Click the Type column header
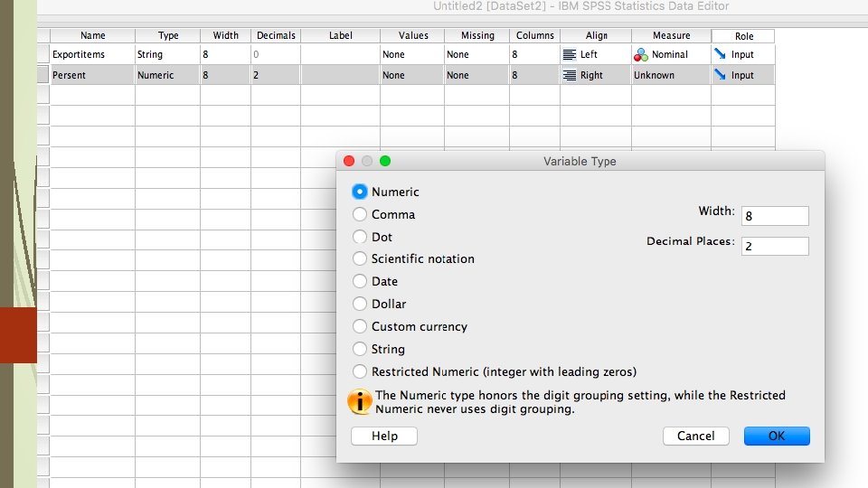868x488 pixels. (168, 35)
